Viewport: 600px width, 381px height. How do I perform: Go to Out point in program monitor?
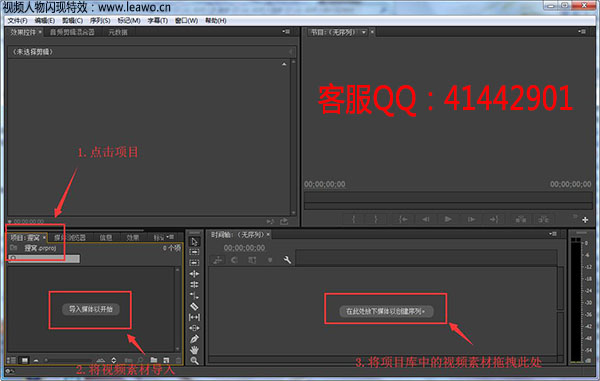pyautogui.click(x=494, y=219)
